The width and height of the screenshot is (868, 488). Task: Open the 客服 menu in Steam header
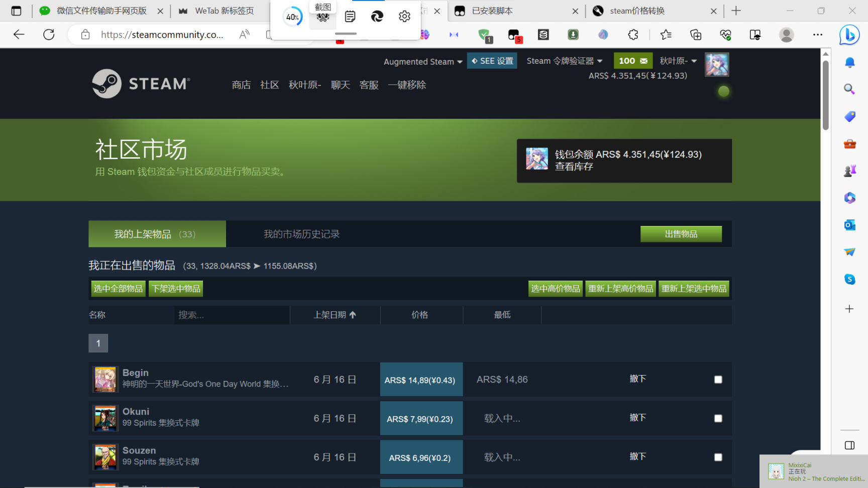pyautogui.click(x=369, y=85)
